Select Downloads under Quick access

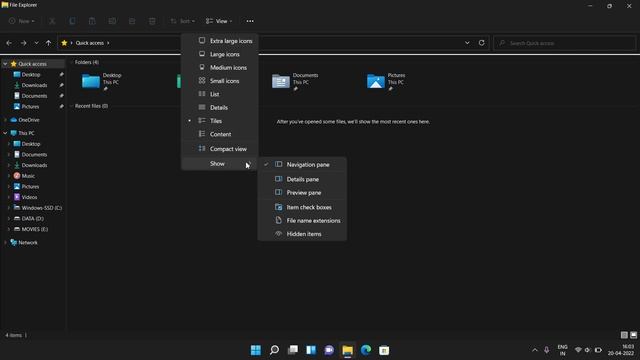tap(34, 85)
